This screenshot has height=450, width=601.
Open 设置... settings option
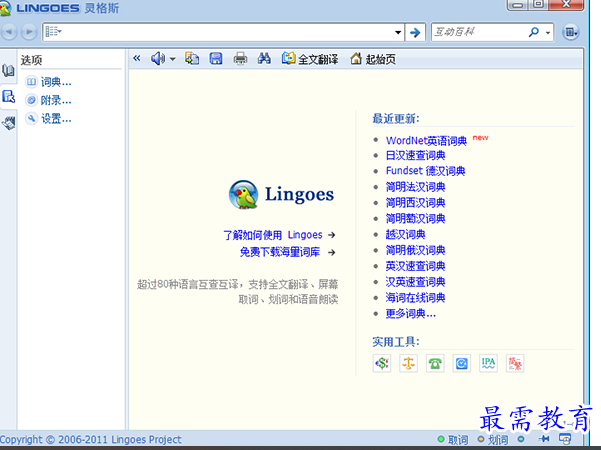pos(48,119)
